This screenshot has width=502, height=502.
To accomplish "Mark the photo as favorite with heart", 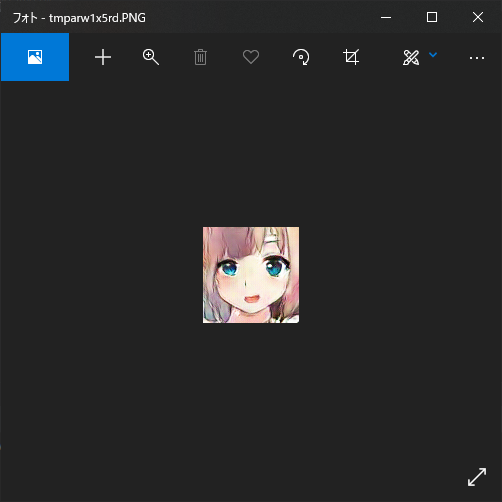I will tap(251, 57).
